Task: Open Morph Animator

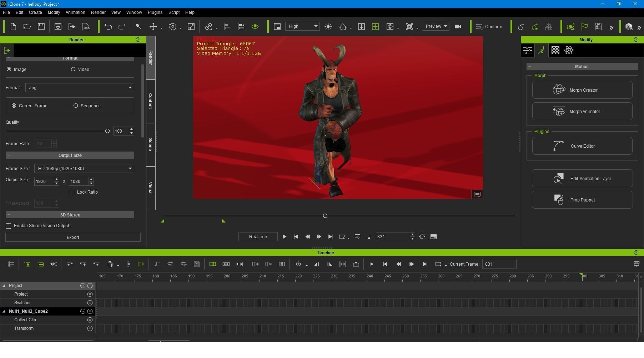Action: pyautogui.click(x=582, y=112)
